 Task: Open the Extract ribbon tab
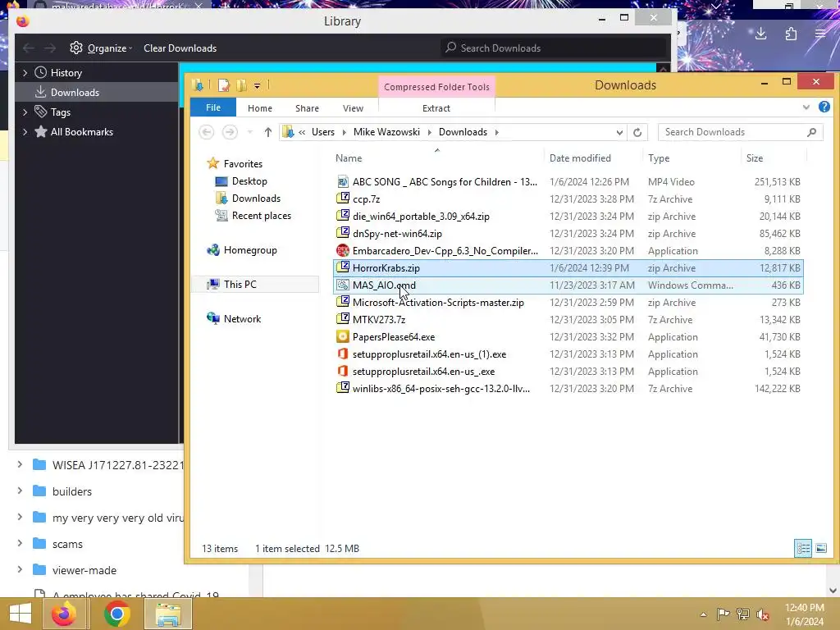pos(436,108)
